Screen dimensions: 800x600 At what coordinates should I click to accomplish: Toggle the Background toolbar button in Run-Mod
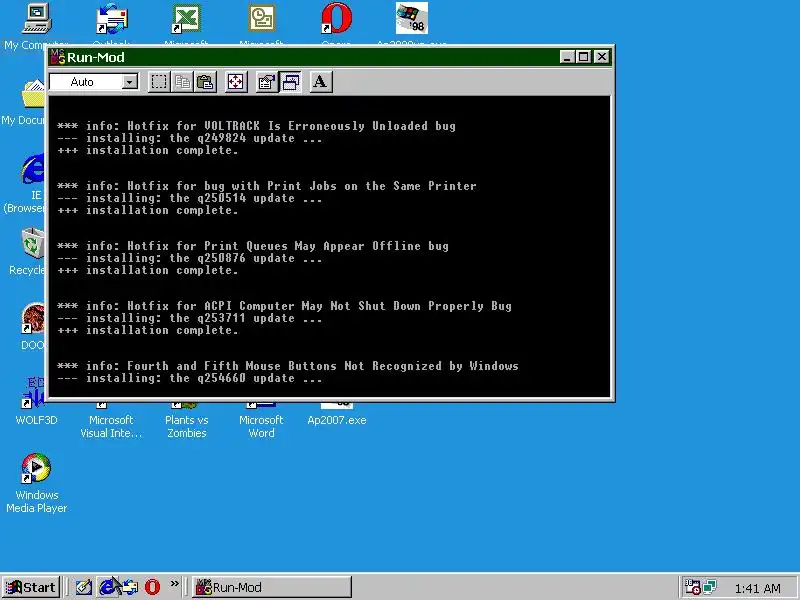click(x=290, y=82)
